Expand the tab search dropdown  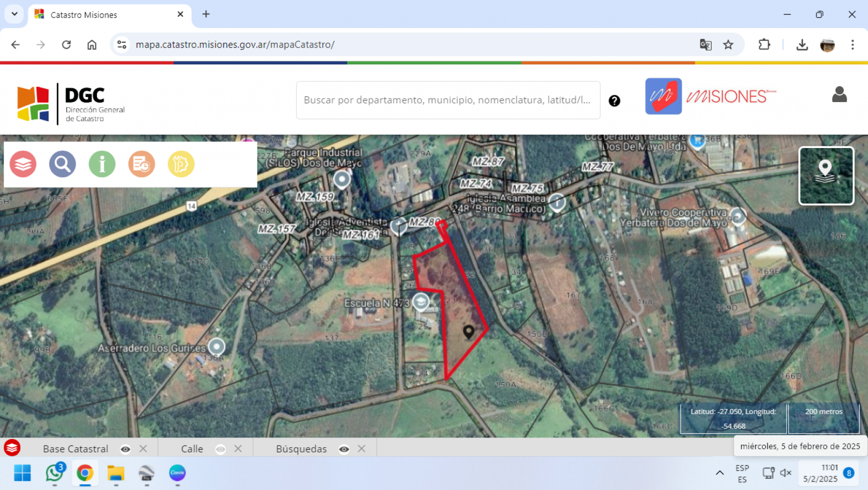point(14,14)
